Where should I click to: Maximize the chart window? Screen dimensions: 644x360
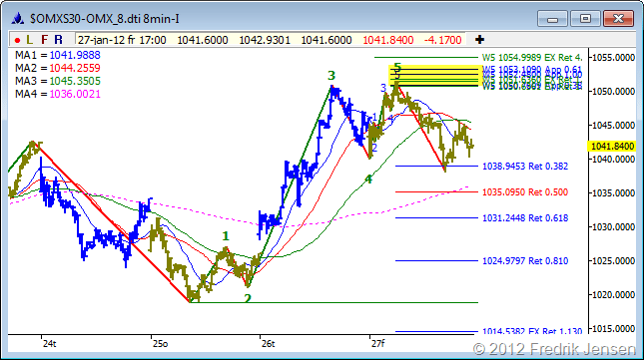(585, 19)
